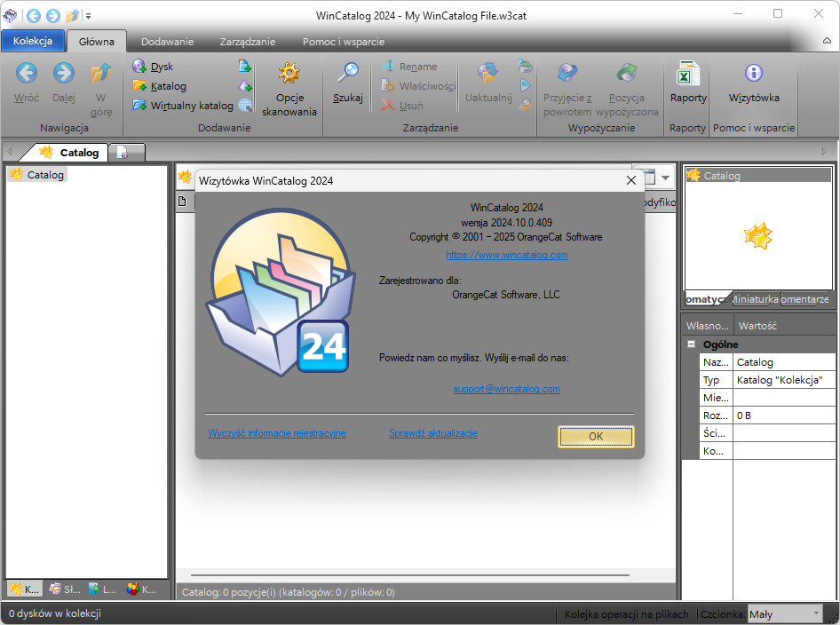Click the Wartość column header
Viewport: 840px width, 625px height.
[x=784, y=326]
